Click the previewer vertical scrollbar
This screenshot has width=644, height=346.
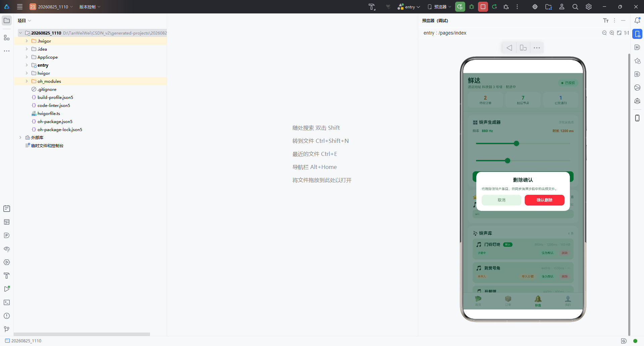point(629,194)
